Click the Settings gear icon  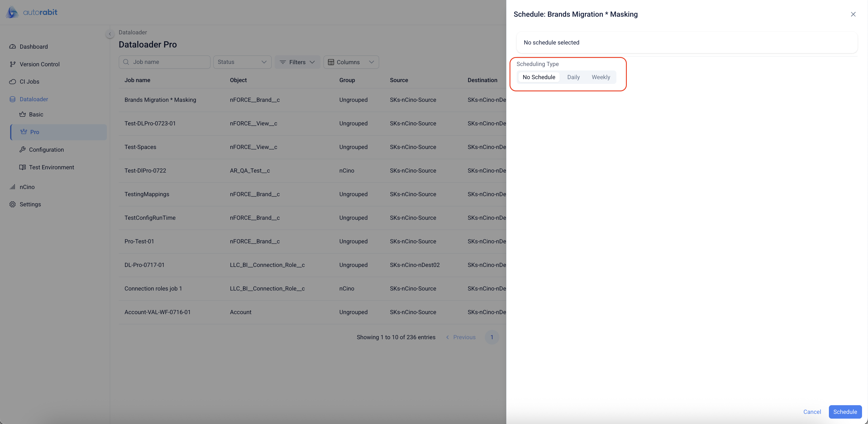tap(13, 204)
